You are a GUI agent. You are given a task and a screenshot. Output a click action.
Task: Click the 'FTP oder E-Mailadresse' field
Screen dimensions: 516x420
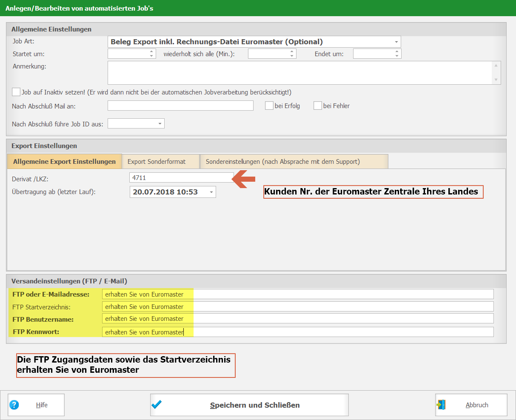pyautogui.click(x=298, y=294)
